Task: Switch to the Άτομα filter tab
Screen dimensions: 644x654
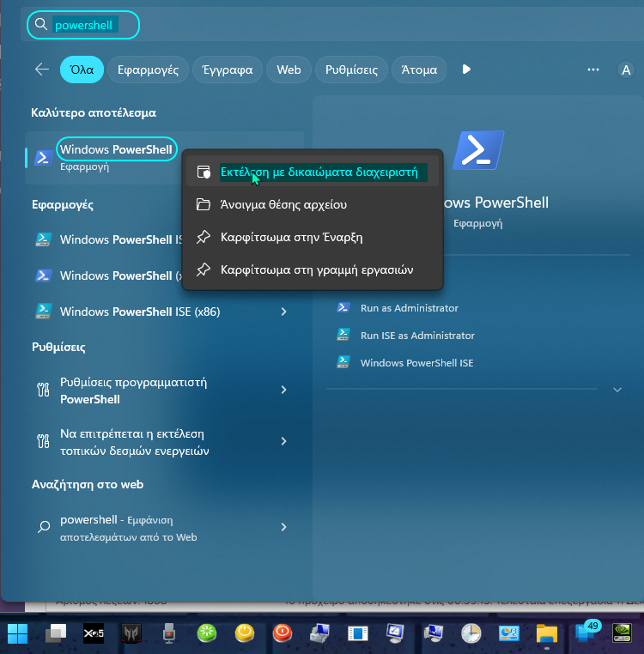Action: click(x=419, y=70)
